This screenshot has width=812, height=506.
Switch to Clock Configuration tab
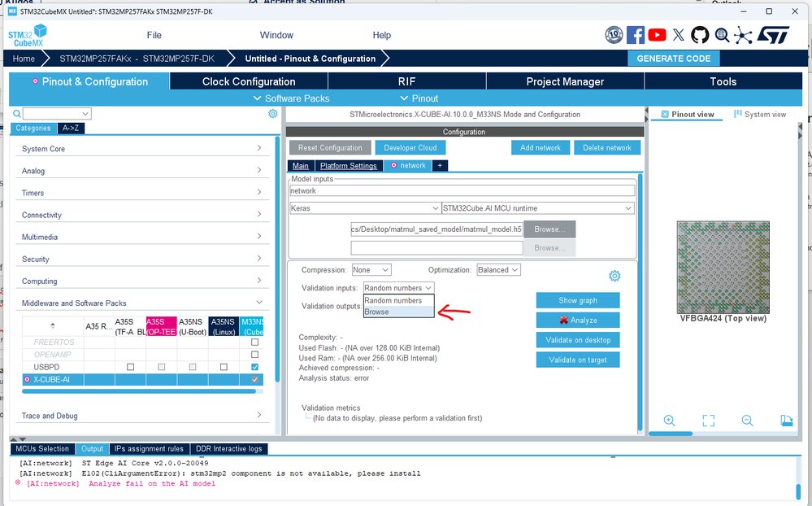tap(249, 81)
